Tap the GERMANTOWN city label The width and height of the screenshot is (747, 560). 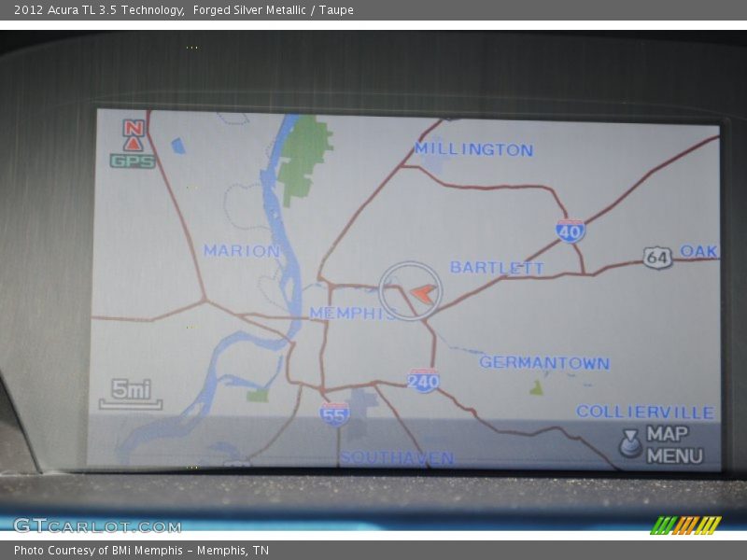click(544, 363)
